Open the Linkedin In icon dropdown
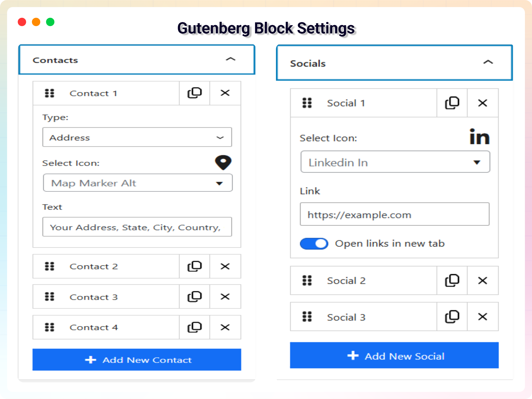The height and width of the screenshot is (399, 532). click(x=395, y=162)
